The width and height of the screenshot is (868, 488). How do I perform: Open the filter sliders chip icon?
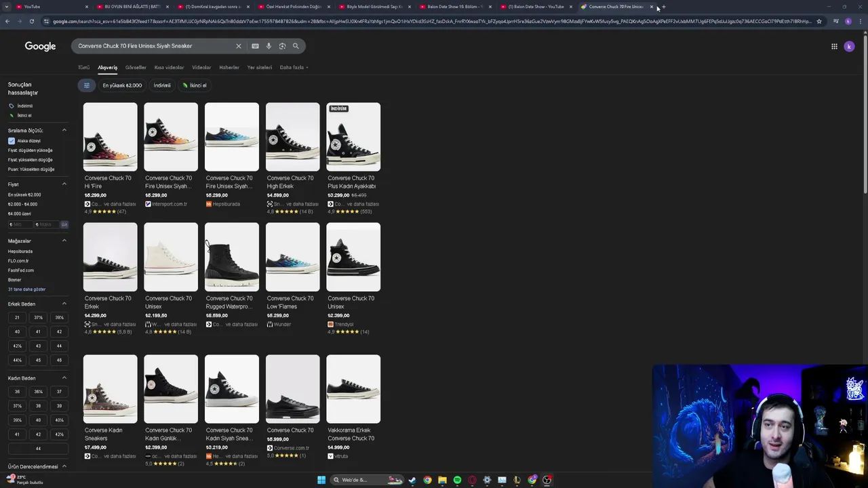click(87, 85)
